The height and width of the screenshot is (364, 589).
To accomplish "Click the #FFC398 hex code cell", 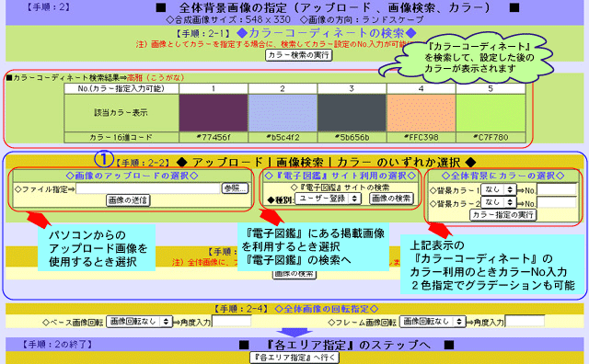I will 422,137.
